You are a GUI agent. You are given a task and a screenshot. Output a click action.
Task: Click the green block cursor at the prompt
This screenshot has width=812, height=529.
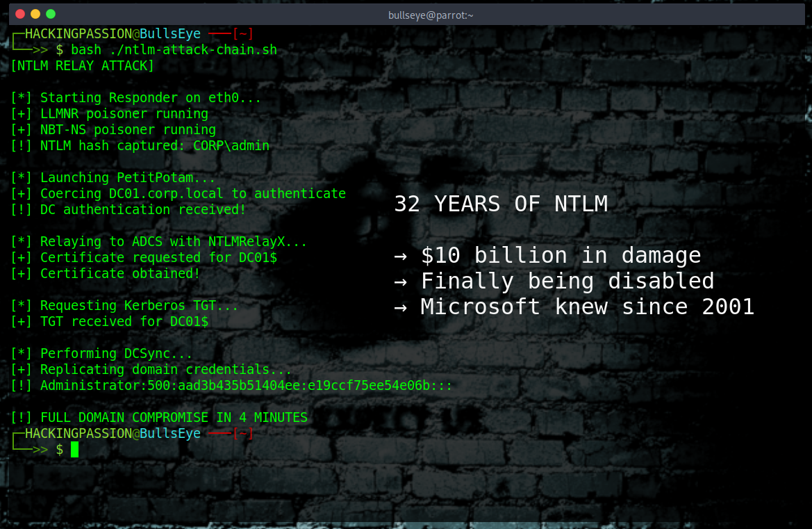[74, 450]
